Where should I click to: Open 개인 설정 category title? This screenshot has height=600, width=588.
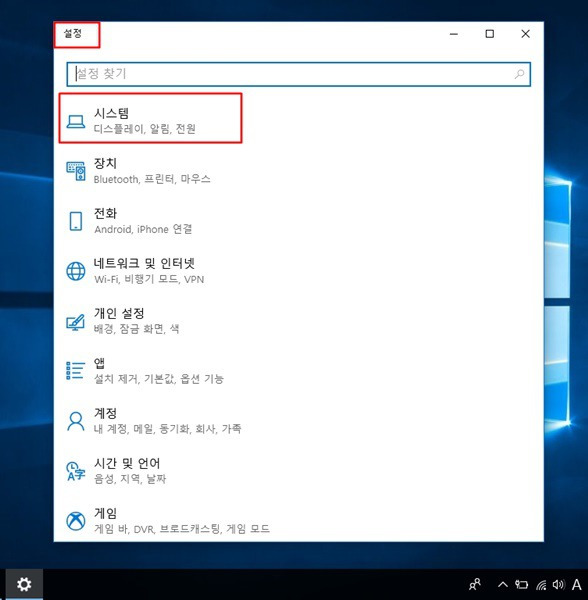click(119, 313)
